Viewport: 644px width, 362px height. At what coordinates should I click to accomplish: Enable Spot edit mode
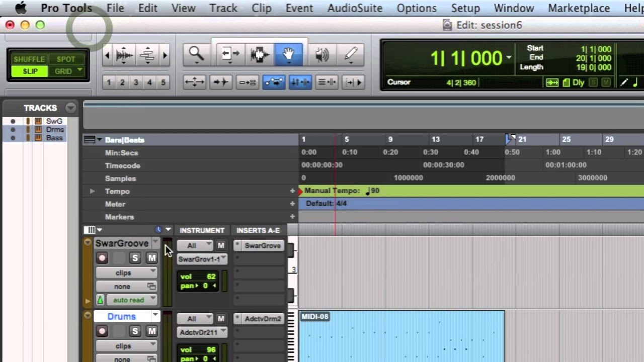tap(66, 59)
